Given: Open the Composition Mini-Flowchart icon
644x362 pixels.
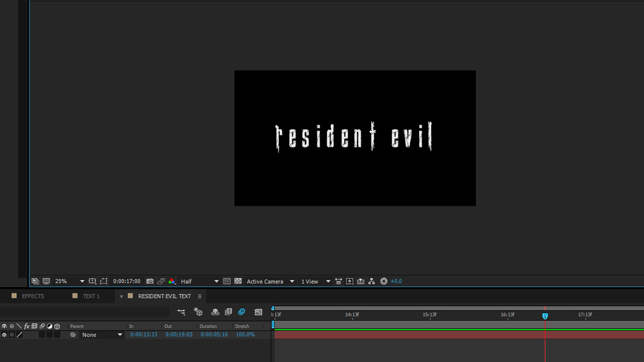Looking at the screenshot, I should click(x=181, y=312).
